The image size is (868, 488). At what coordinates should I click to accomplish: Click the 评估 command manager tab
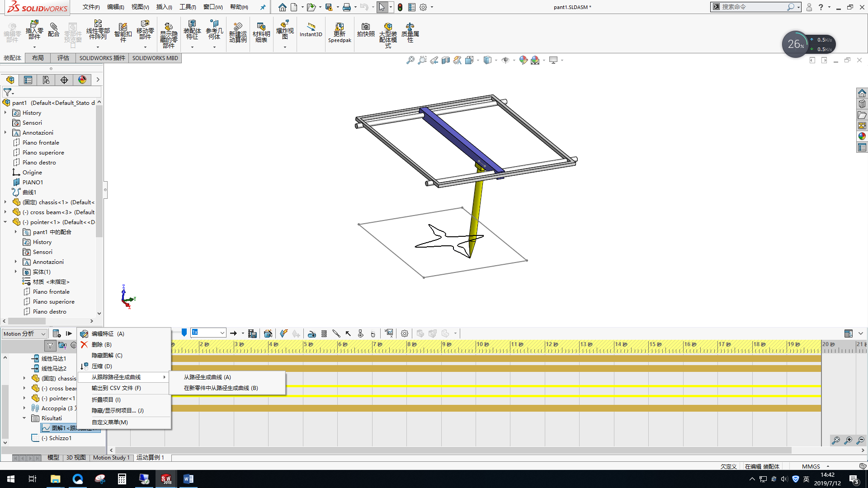coord(63,58)
